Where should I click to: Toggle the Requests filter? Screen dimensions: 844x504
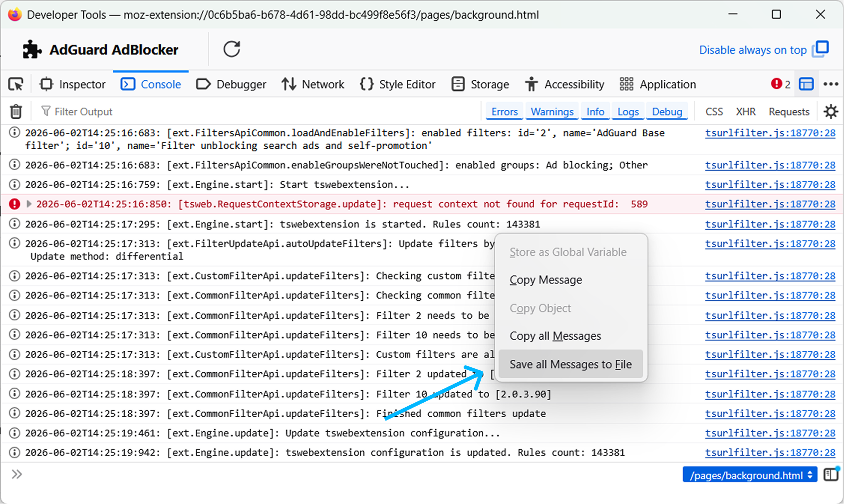789,111
